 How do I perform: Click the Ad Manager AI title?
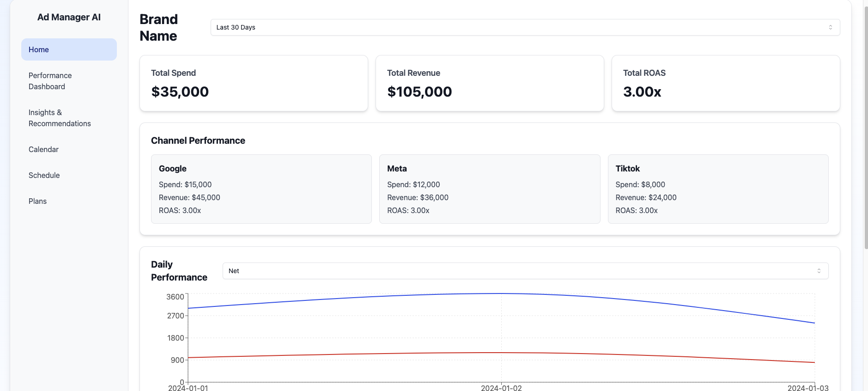69,17
